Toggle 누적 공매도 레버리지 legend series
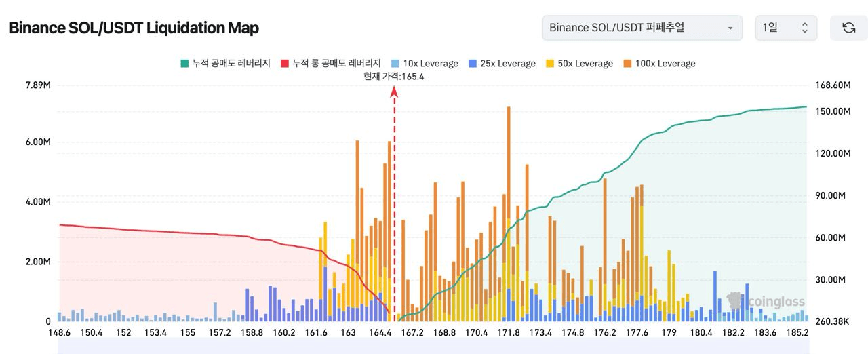868x354 pixels. 225,63
